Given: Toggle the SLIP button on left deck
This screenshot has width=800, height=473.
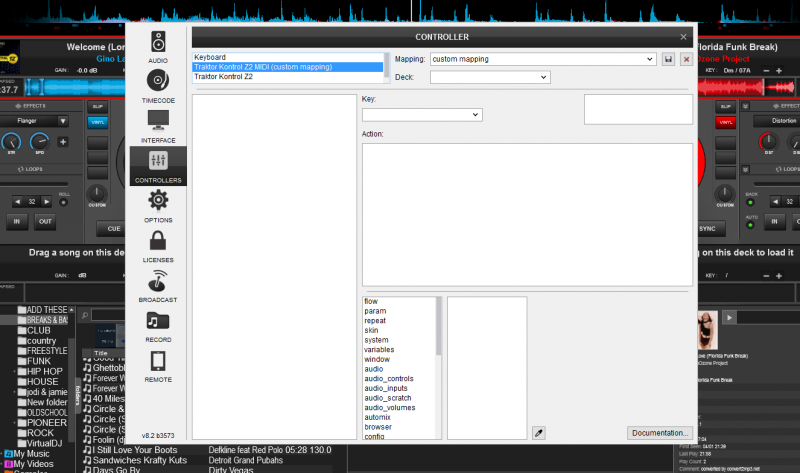Looking at the screenshot, I should [x=97, y=106].
